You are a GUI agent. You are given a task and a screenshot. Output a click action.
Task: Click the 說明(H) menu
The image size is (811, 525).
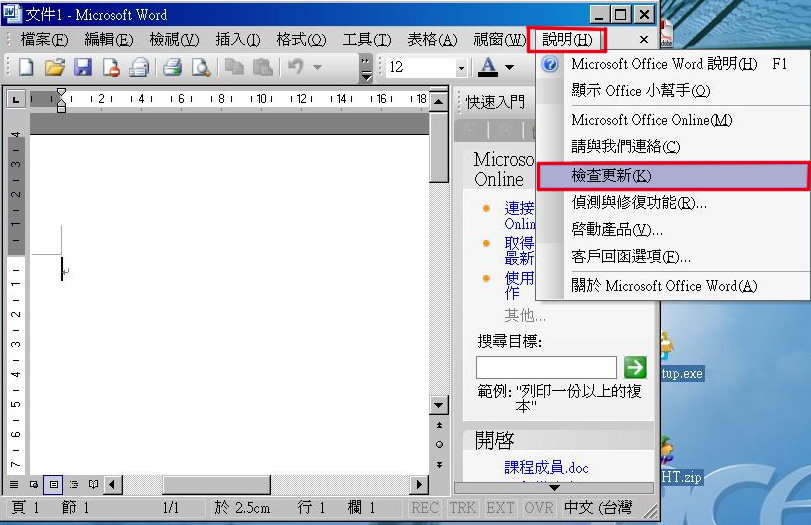[567, 40]
